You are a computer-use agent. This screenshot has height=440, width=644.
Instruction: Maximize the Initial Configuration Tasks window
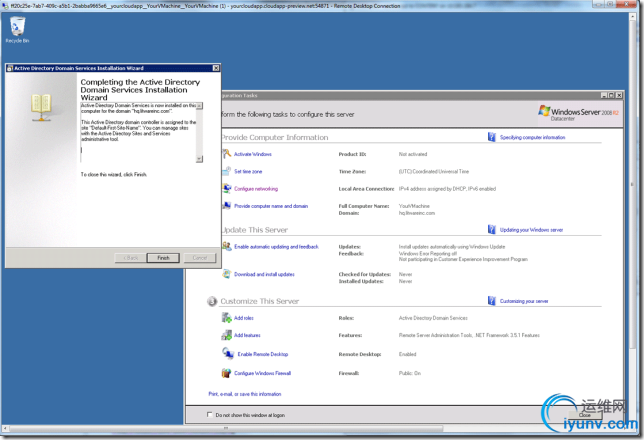pos(611,95)
